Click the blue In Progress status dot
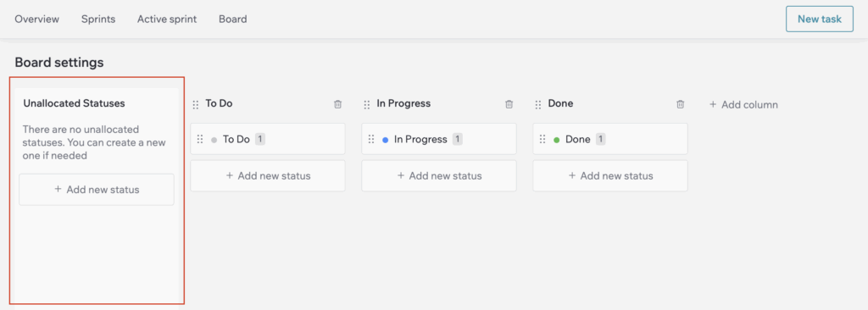The width and height of the screenshot is (868, 310). tap(386, 140)
